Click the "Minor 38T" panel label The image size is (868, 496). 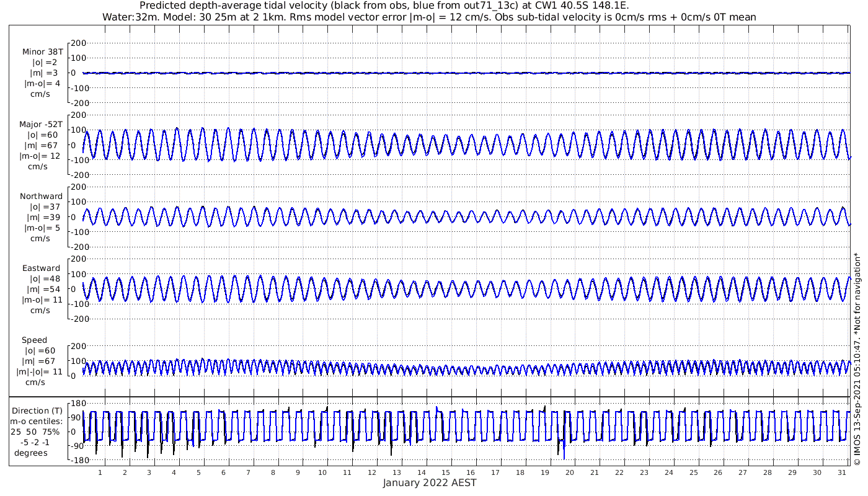pos(42,52)
